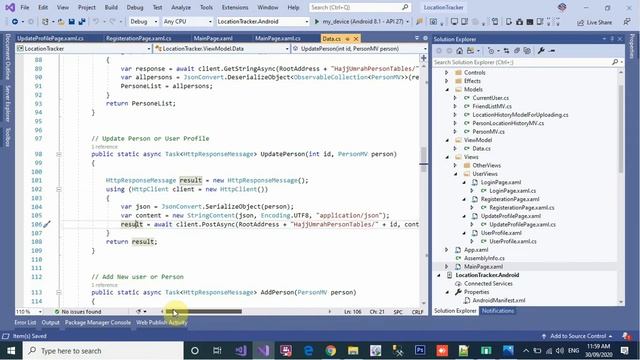
Task: Select AndroidManifest.xml in Solution Explorer
Action: tap(498, 300)
